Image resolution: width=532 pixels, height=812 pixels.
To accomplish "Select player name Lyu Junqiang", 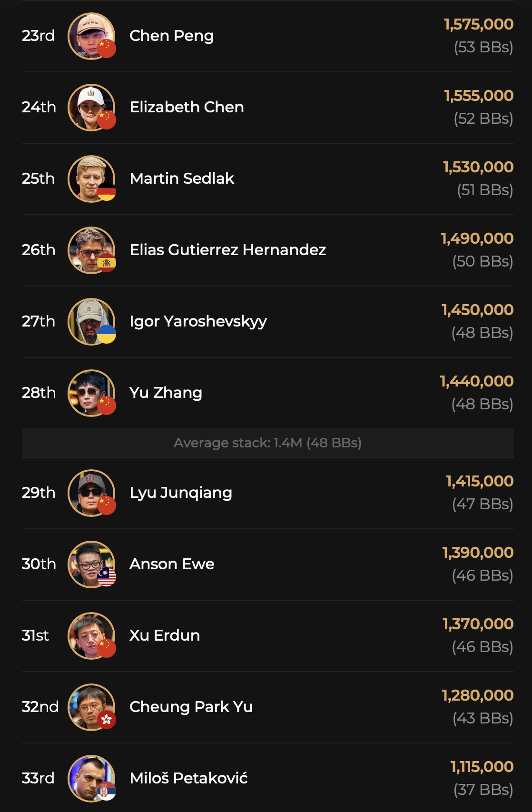I will tap(181, 493).
